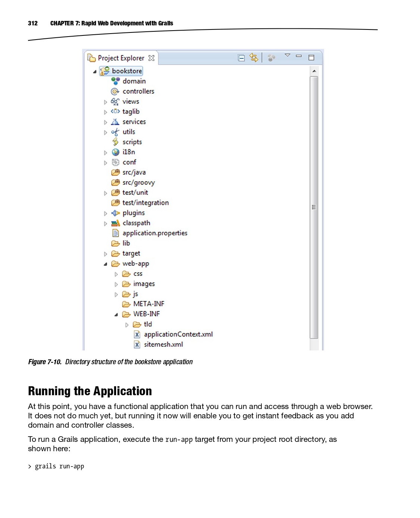
Task: Click the target folder icon
Action: [x=115, y=253]
